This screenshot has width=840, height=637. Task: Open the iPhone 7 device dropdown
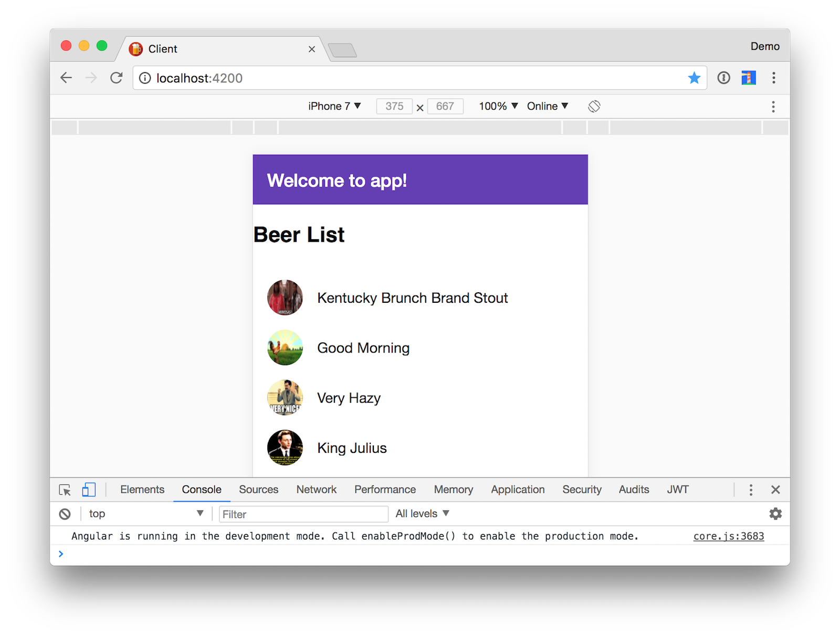[334, 107]
